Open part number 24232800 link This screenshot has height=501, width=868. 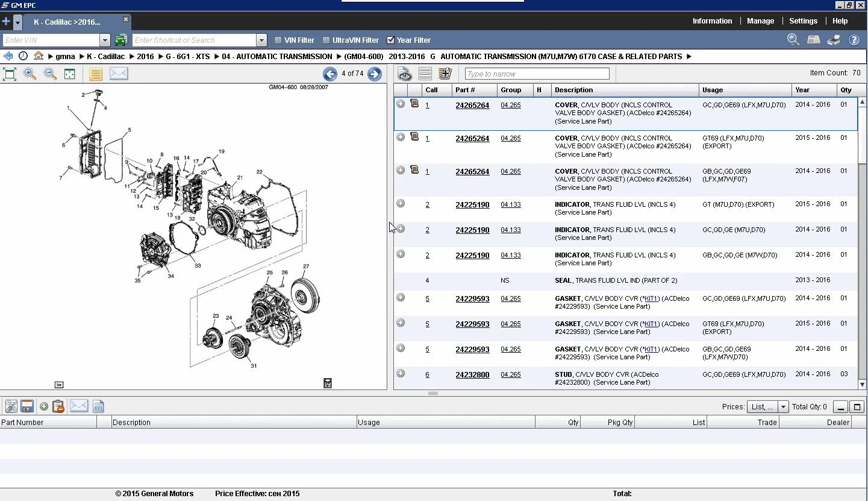click(x=472, y=375)
